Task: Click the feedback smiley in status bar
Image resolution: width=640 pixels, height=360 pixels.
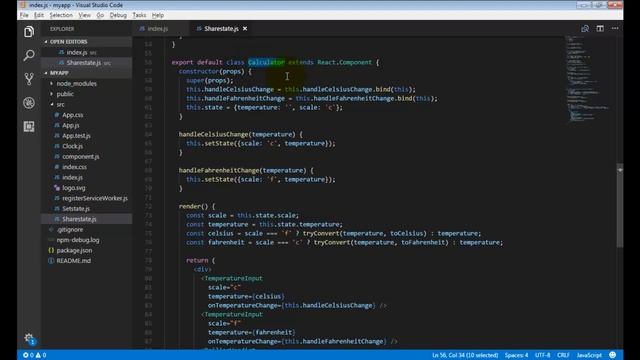Action: point(612,355)
